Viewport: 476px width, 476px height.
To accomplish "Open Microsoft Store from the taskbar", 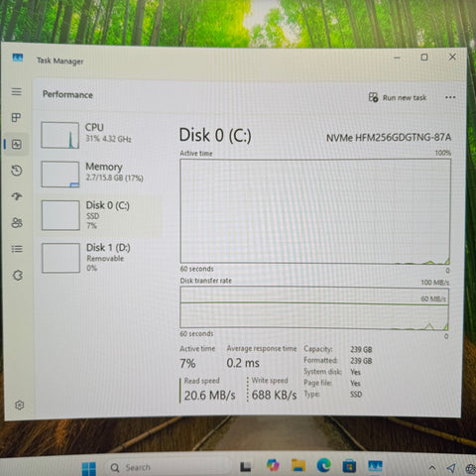I will (349, 466).
